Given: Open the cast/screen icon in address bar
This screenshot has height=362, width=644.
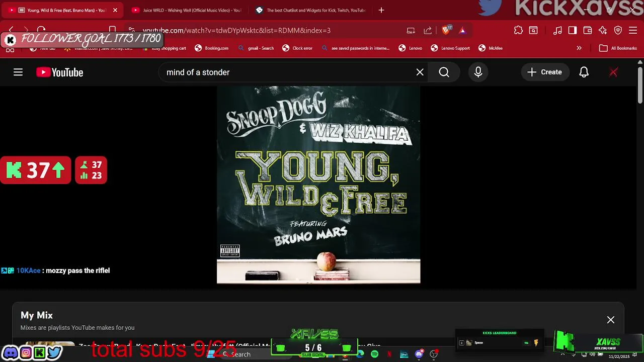Looking at the screenshot, I should click(411, 30).
